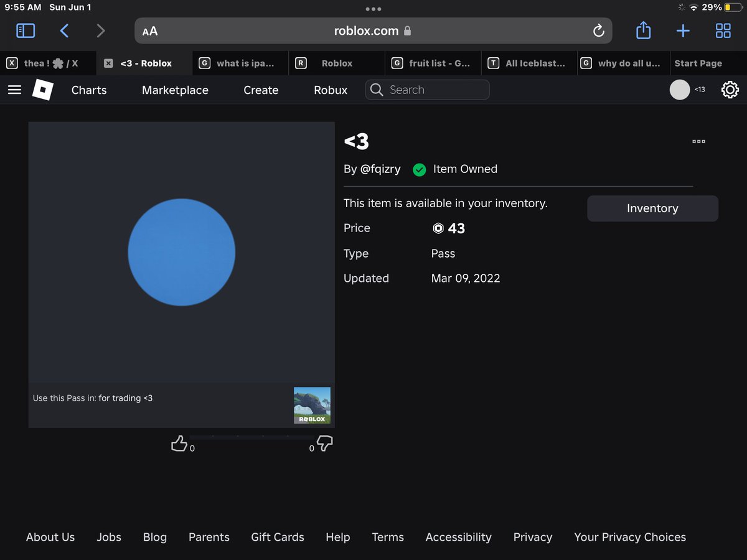Click the user avatar in the header

pos(680,90)
